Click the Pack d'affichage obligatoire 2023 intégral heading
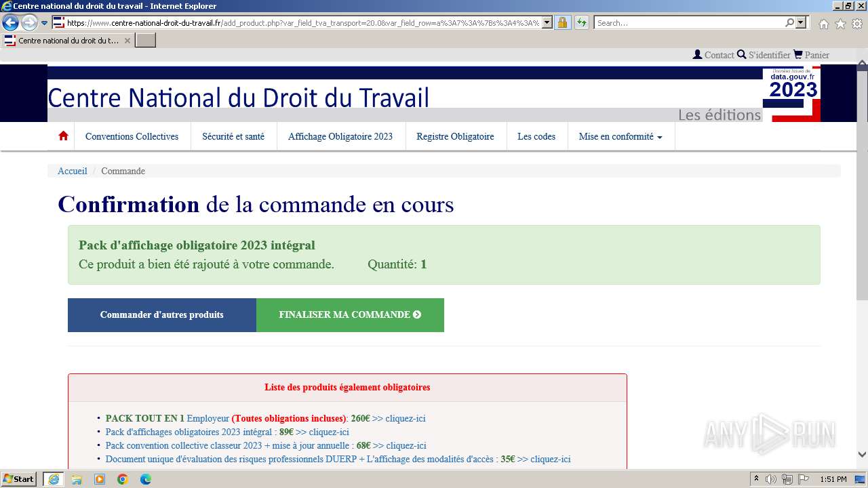The image size is (868, 488). 197,245
